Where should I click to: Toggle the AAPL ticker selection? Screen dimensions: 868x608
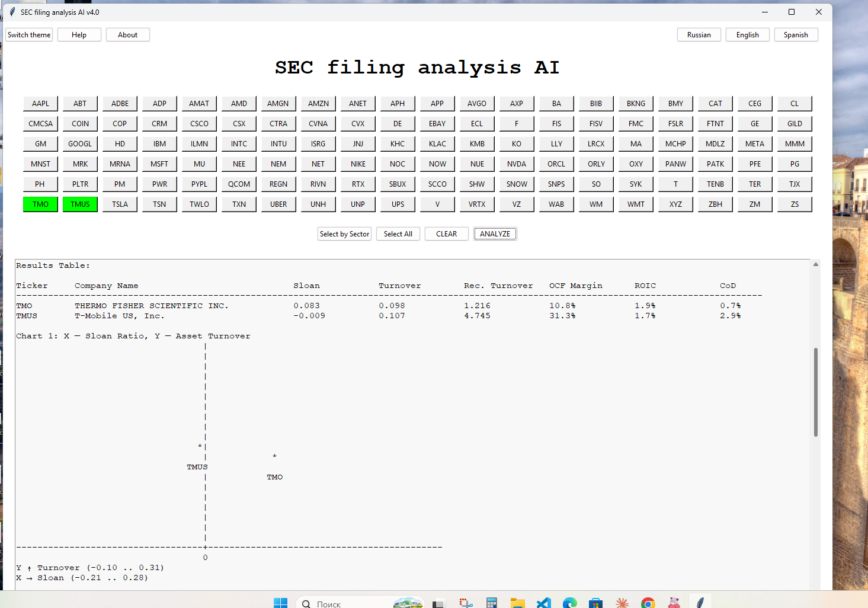tap(40, 104)
